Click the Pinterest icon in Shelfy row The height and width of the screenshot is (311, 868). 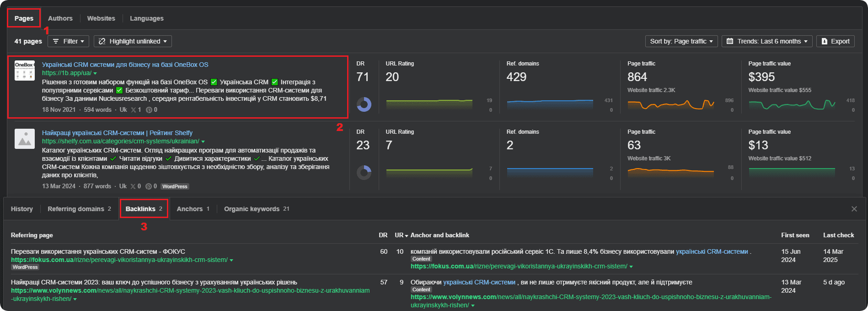(x=148, y=186)
